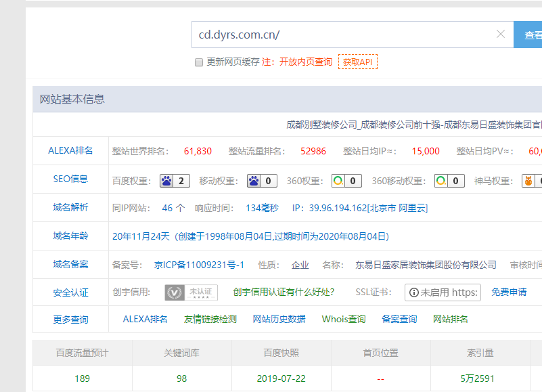Click the 备案查询 link

tap(399, 318)
